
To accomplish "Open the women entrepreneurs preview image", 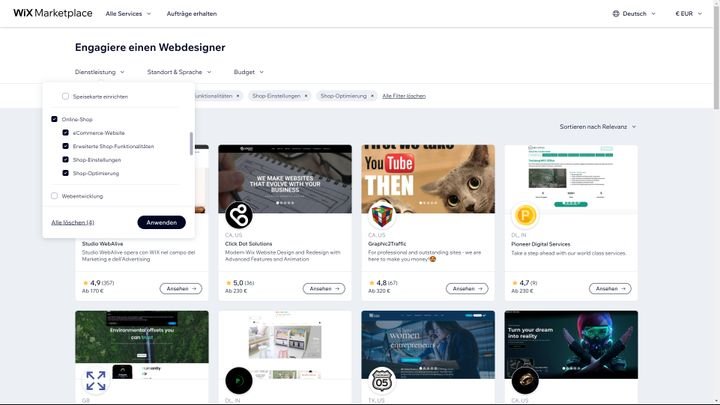I will [428, 344].
